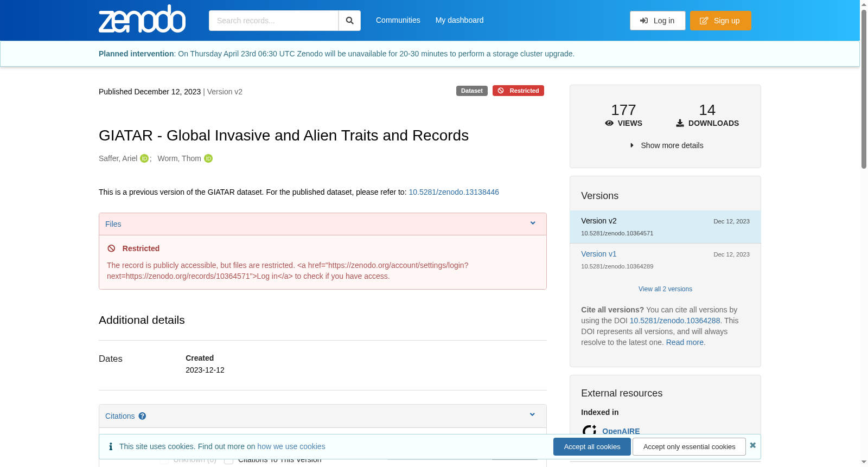Click the downloads arrow icon
868x467 pixels.
(x=680, y=123)
